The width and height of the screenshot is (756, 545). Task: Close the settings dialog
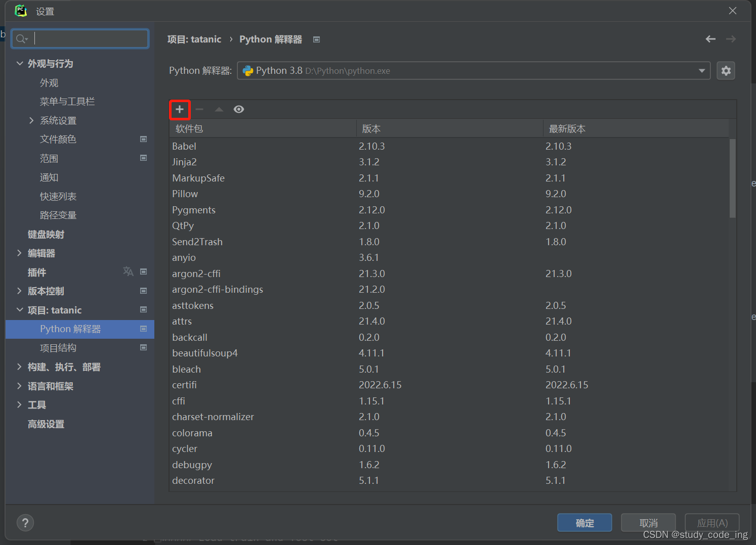click(x=732, y=11)
